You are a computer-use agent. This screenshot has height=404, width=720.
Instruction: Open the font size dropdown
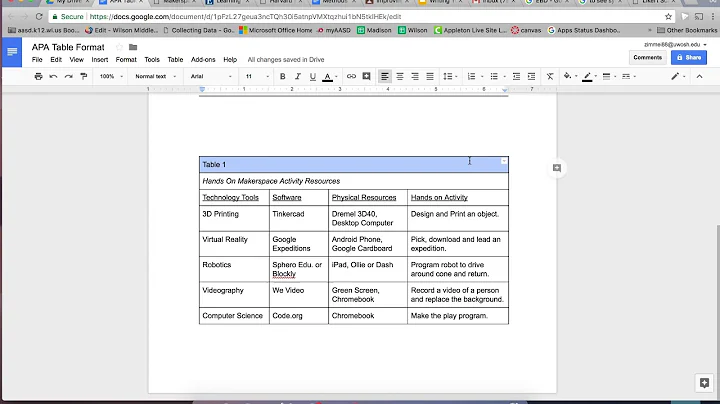(x=257, y=76)
